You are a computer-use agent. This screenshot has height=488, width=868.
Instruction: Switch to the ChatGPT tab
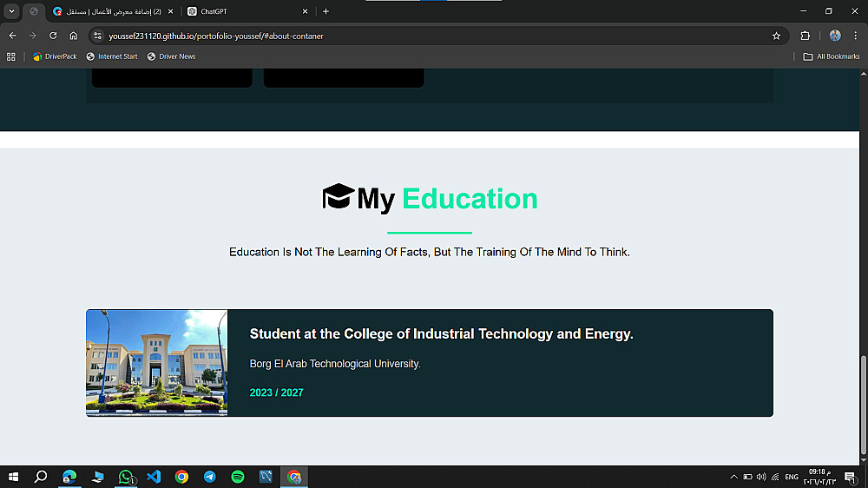(247, 11)
